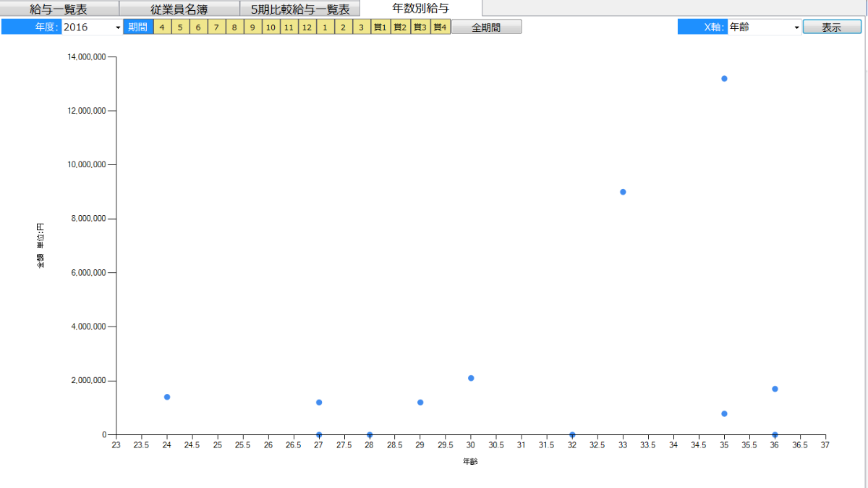This screenshot has width=868, height=488.
Task: Open the X軸 年齢 dropdown
Action: 796,28
